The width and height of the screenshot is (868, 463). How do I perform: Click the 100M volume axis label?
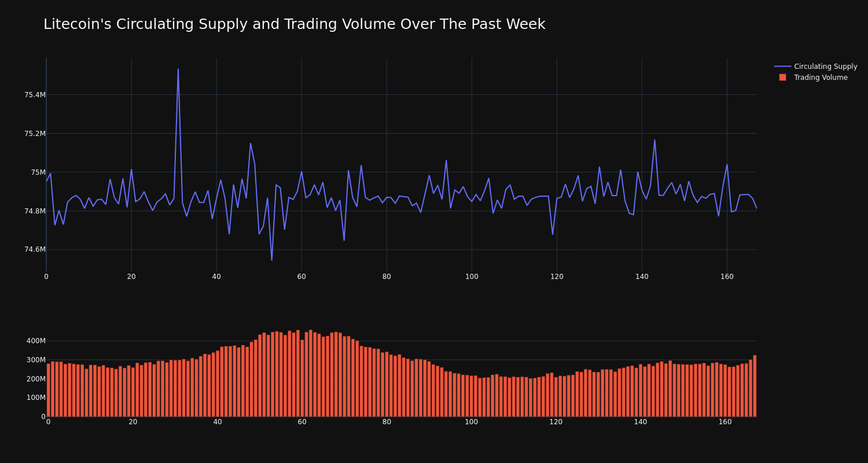(x=36, y=398)
